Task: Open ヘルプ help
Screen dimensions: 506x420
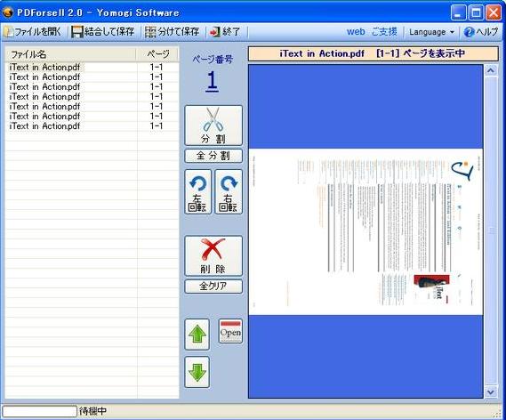Action: [x=481, y=32]
